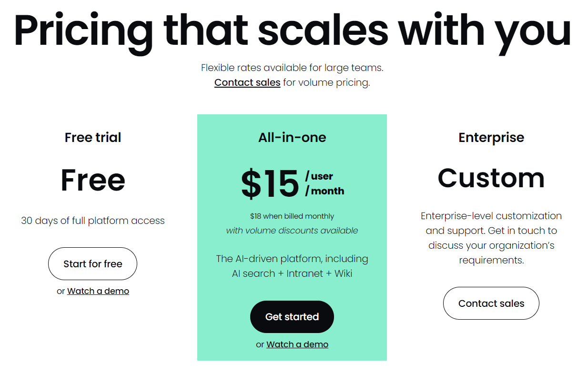Screen dimensions: 588x374
Task: Click the Custom price text
Action: (491, 178)
